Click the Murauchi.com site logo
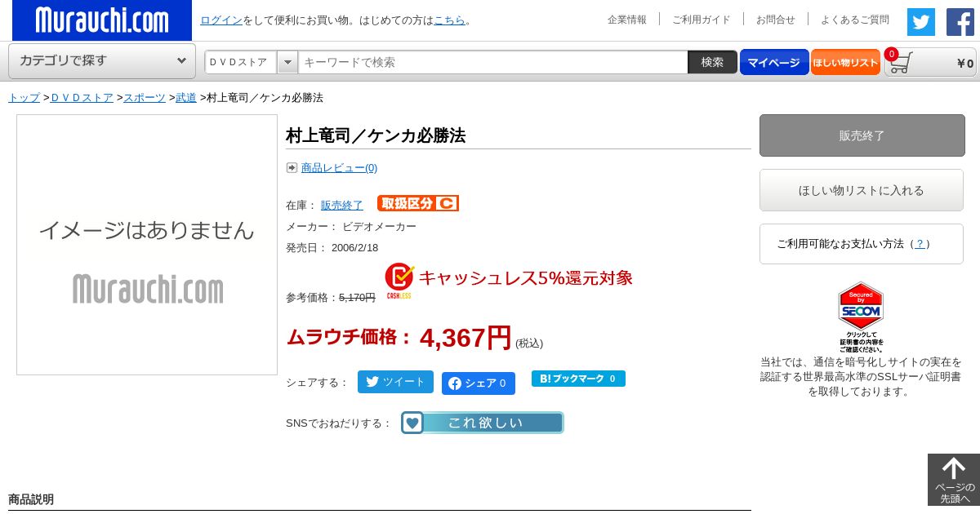Image resolution: width=980 pixels, height=514 pixels. [102, 20]
